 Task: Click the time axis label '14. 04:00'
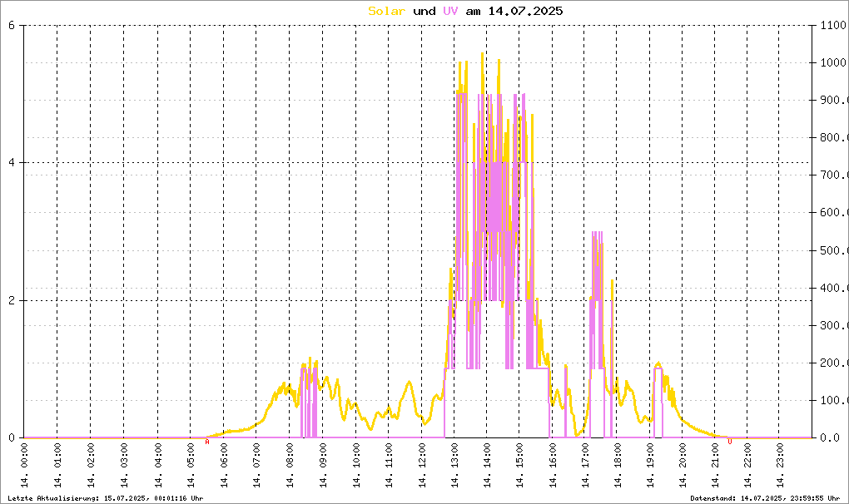coord(158,466)
